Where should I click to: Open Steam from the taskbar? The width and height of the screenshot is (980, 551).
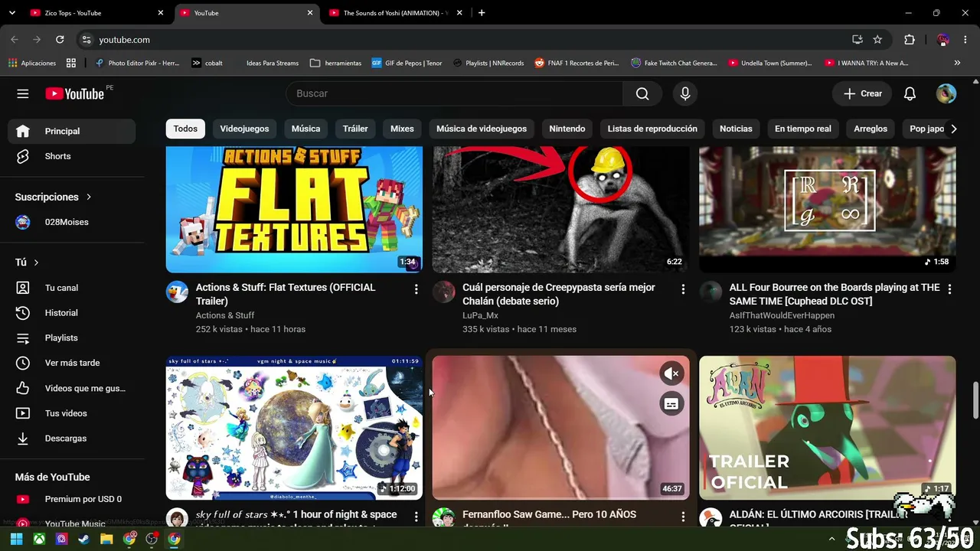pos(83,539)
